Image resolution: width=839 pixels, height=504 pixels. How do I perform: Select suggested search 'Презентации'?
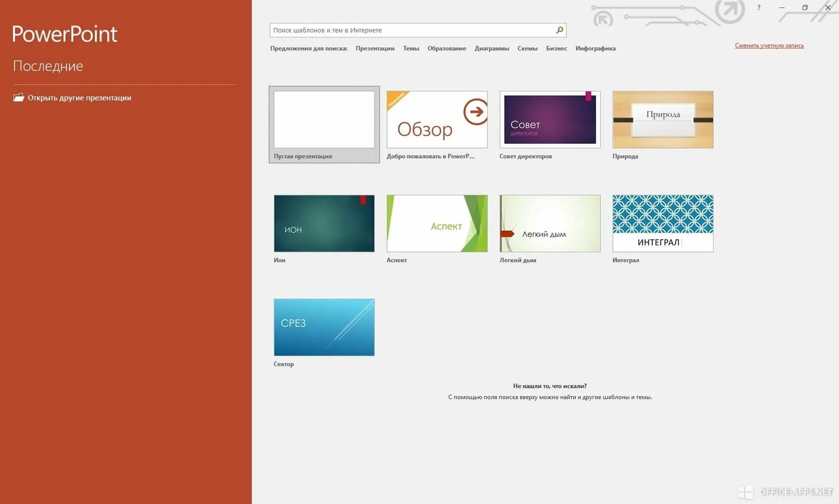pyautogui.click(x=375, y=48)
